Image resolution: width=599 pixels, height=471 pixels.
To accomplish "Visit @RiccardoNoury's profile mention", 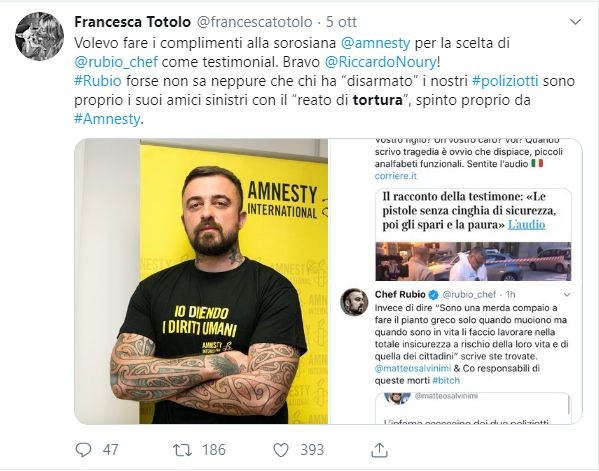I will click(380, 62).
